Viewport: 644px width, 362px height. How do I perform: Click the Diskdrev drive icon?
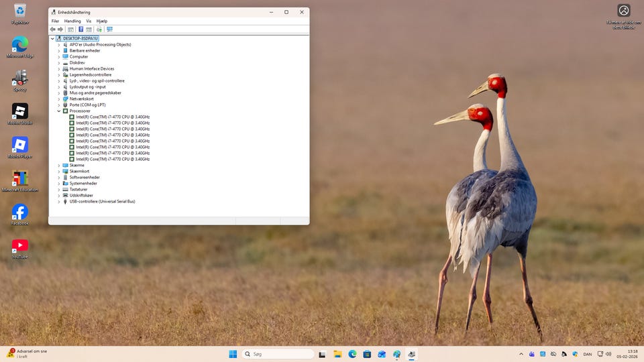65,63
